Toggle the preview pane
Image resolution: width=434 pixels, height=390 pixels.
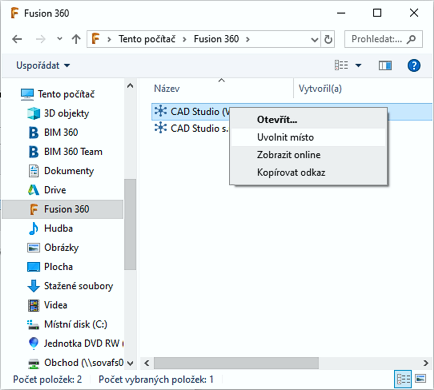point(385,65)
